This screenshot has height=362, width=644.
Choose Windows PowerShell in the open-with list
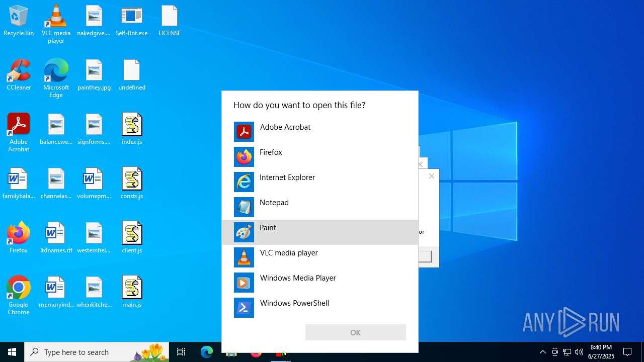click(x=319, y=308)
